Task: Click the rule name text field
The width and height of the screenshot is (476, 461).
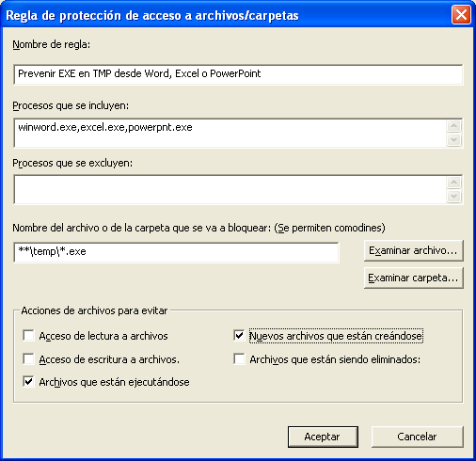Action: (x=238, y=74)
